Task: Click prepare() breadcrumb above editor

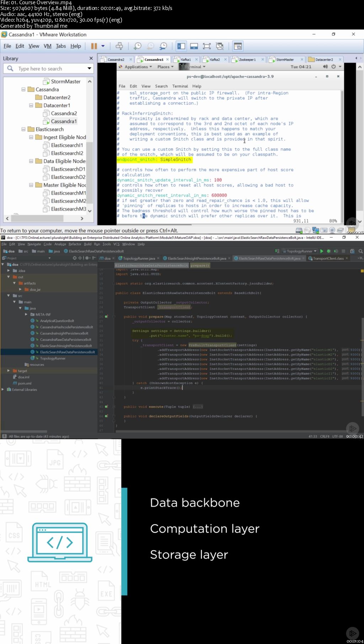Action: tap(200, 265)
